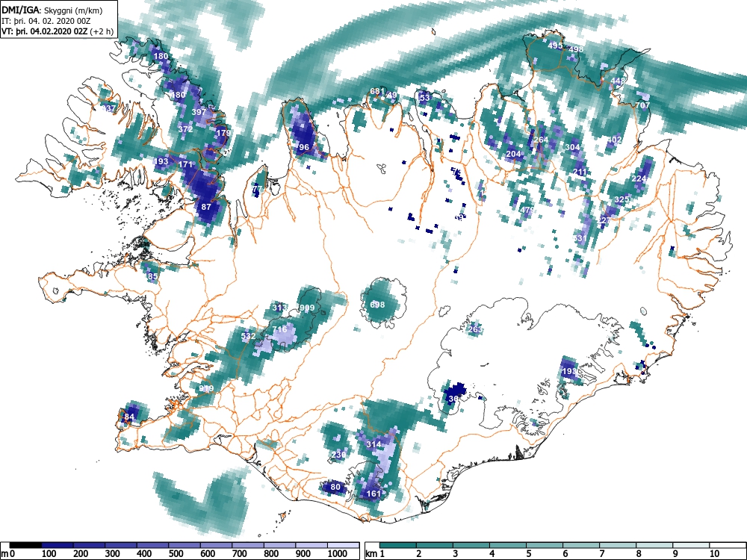This screenshot has height=560, width=747.
Task: Click the visibility value 211 on the map
Action: pyautogui.click(x=580, y=172)
